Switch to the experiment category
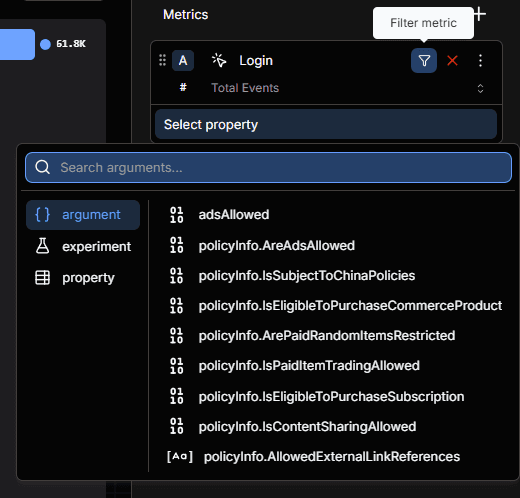520x498 pixels. [x=83, y=246]
